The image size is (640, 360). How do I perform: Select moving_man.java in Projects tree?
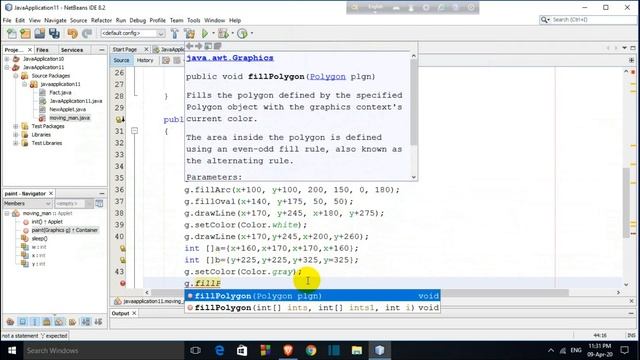point(69,118)
